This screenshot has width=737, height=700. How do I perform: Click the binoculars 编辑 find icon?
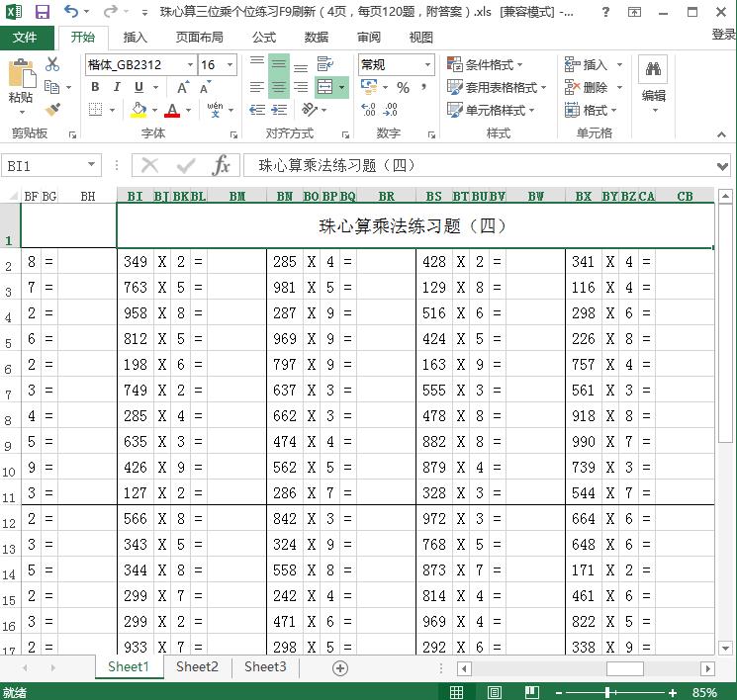[653, 69]
